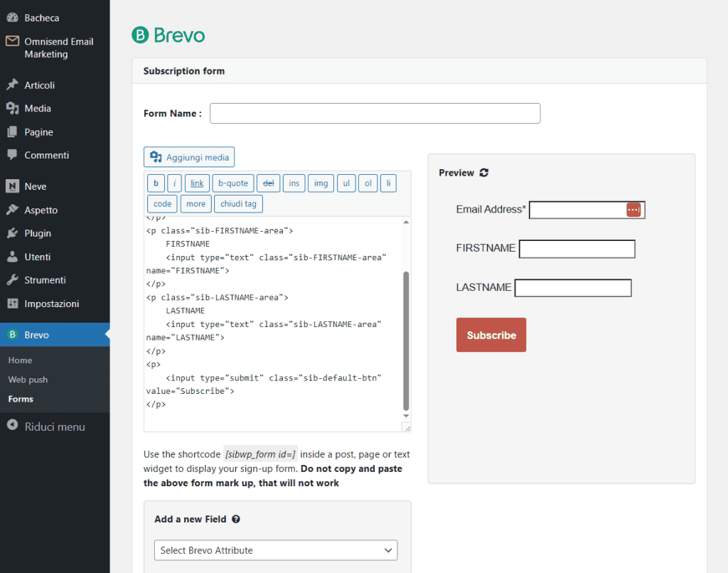Click the FIRSTNAME preview input
The image size is (728, 573).
click(577, 249)
